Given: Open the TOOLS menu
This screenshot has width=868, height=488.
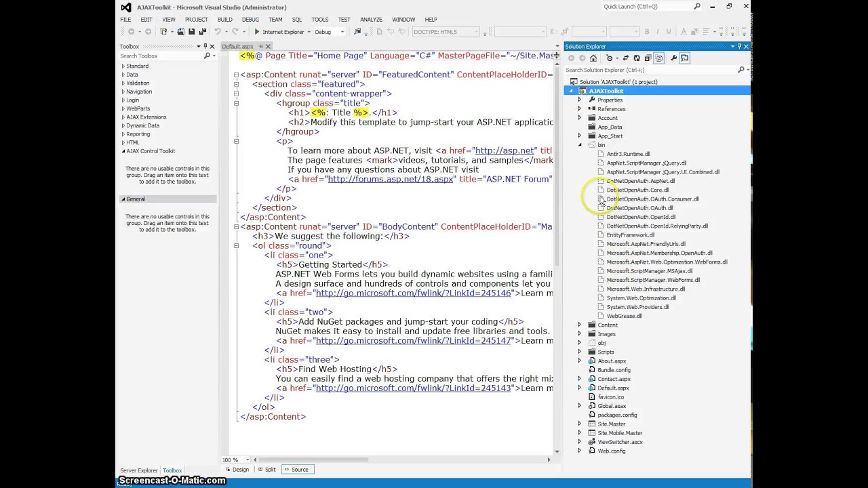Looking at the screenshot, I should (x=320, y=20).
